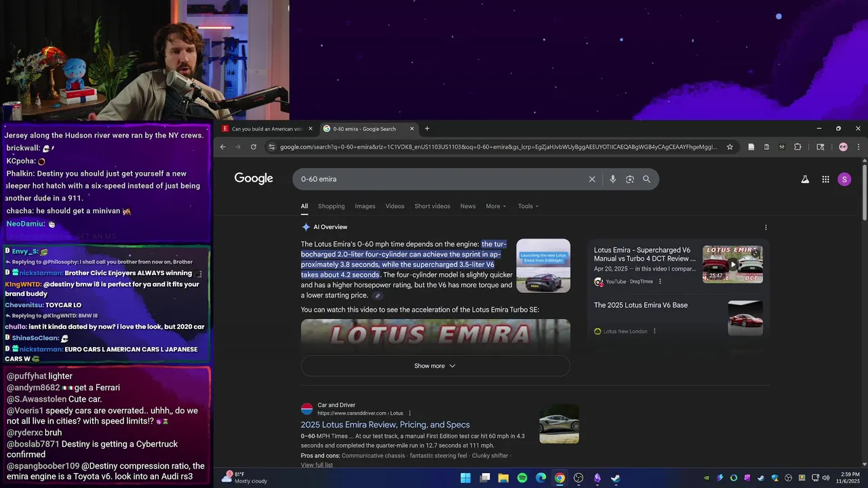Open 'The 2025 Lotus Emira V6 Base' link
Viewport: 868px width, 488px height.
(641, 305)
